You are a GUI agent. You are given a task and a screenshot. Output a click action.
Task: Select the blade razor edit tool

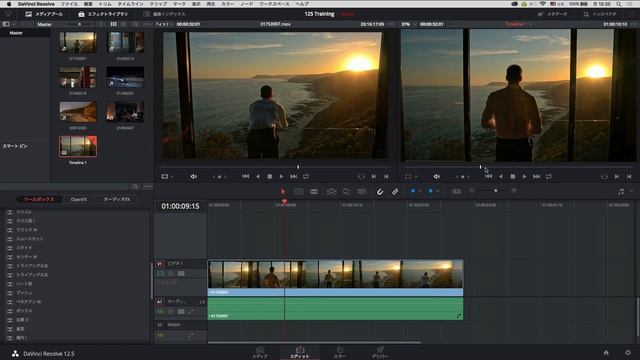(x=314, y=191)
